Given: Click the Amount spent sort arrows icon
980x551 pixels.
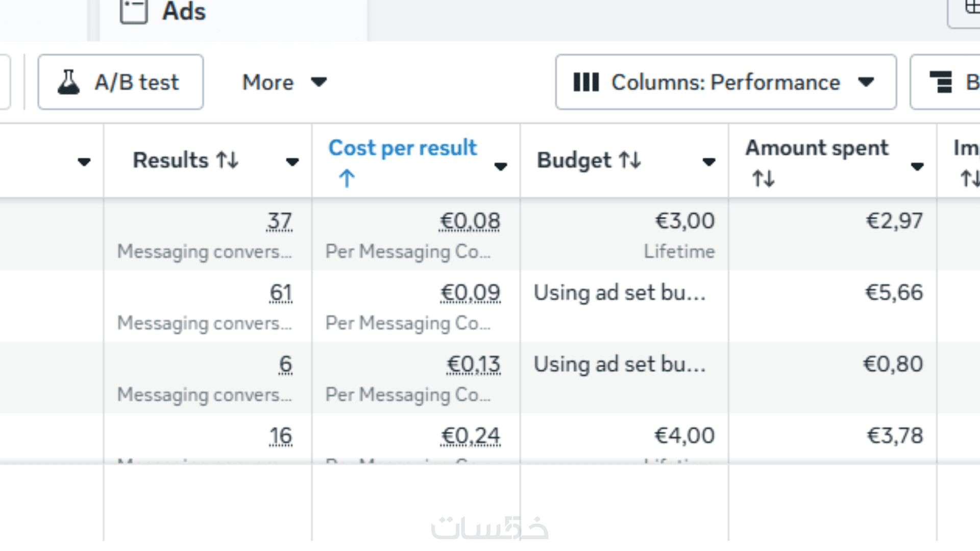Looking at the screenshot, I should pyautogui.click(x=763, y=179).
